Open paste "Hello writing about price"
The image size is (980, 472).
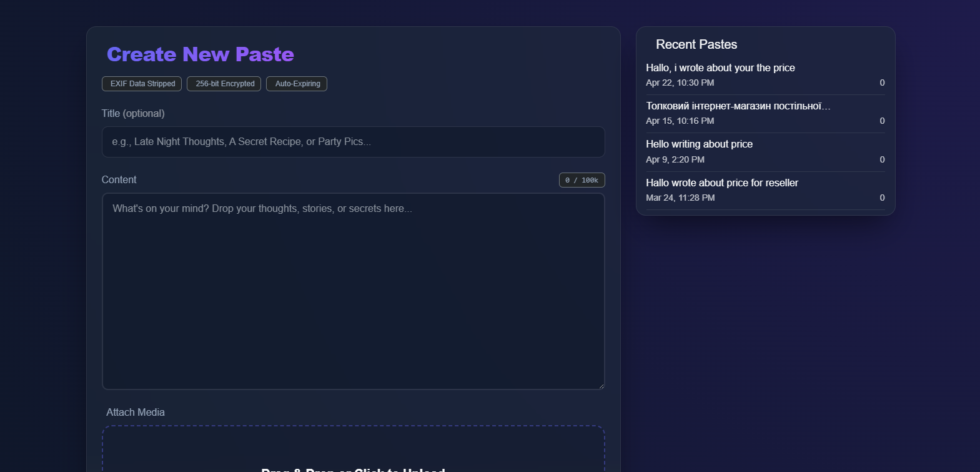click(x=699, y=144)
